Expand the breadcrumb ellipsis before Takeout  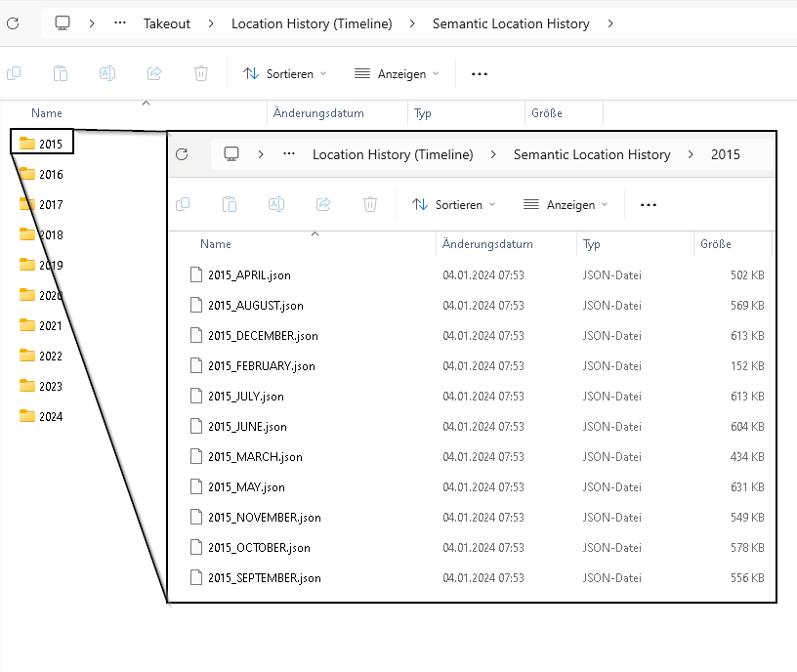coord(120,23)
